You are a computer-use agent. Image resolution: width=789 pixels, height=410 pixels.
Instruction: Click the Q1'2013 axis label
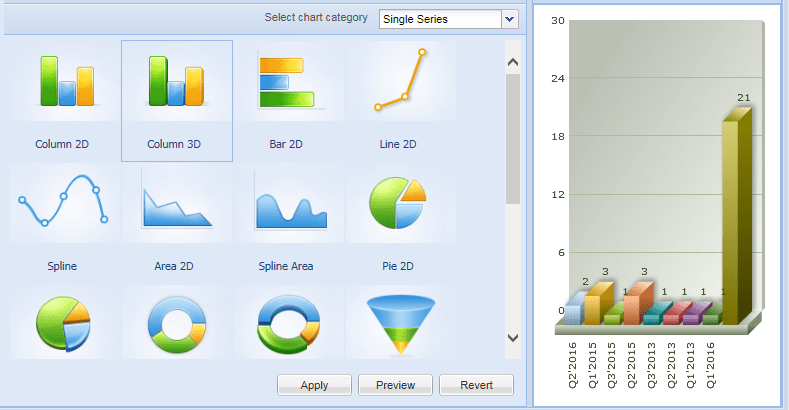coord(691,365)
